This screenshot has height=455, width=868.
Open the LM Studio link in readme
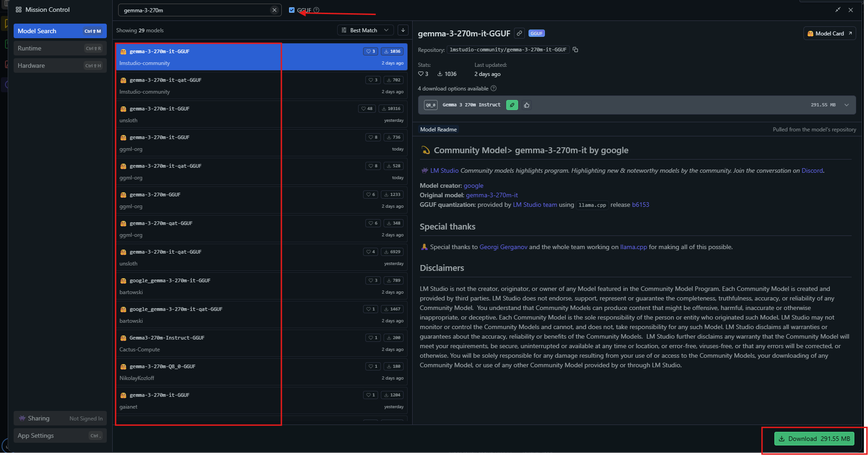(x=444, y=170)
